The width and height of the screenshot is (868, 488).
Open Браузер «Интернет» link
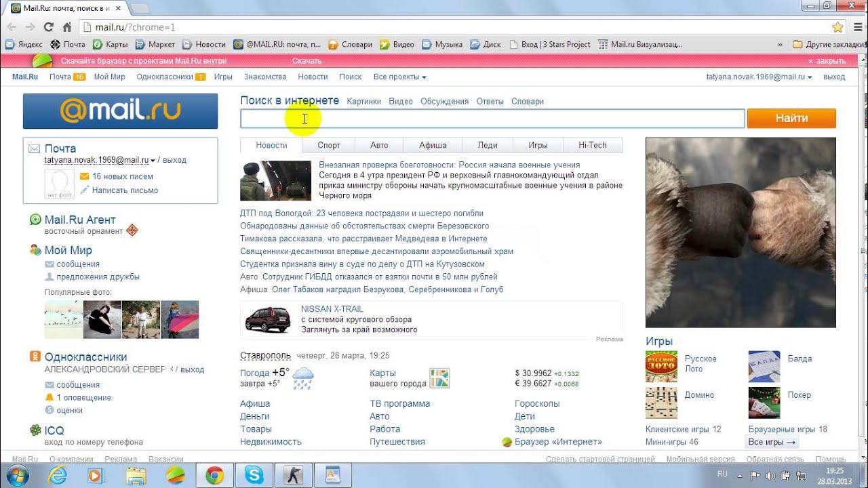(558, 442)
